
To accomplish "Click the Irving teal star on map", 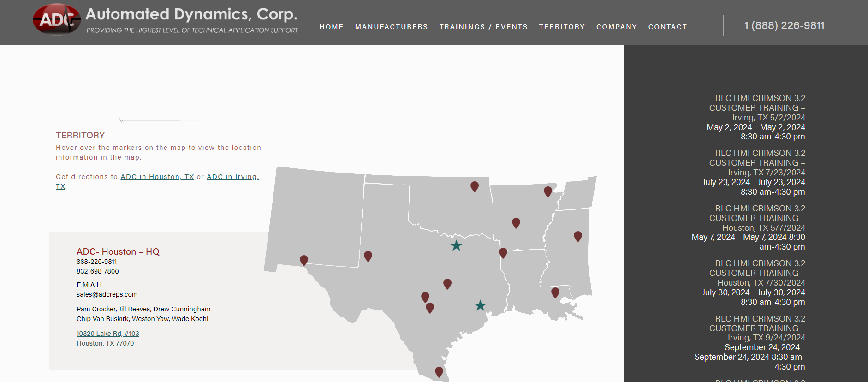I will [456, 245].
